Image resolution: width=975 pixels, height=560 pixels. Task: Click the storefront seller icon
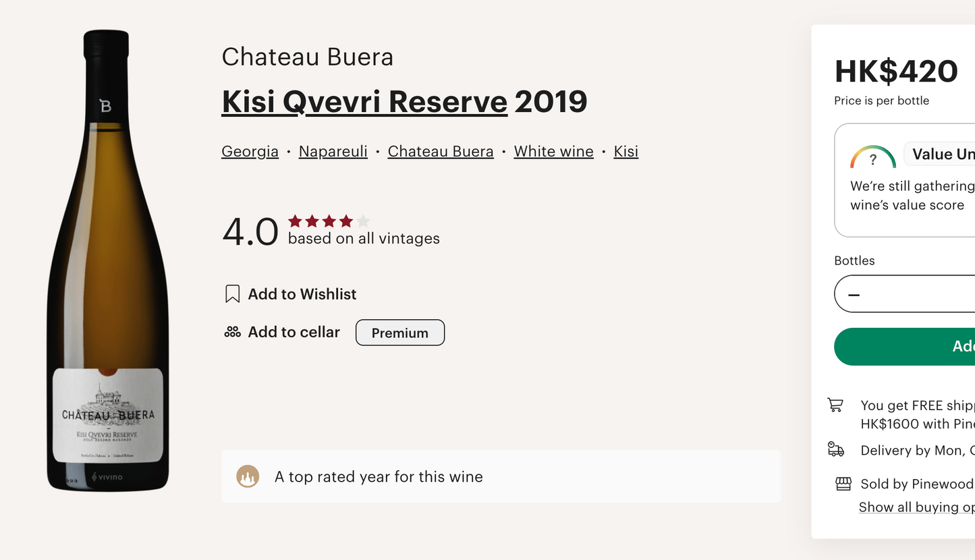(843, 483)
